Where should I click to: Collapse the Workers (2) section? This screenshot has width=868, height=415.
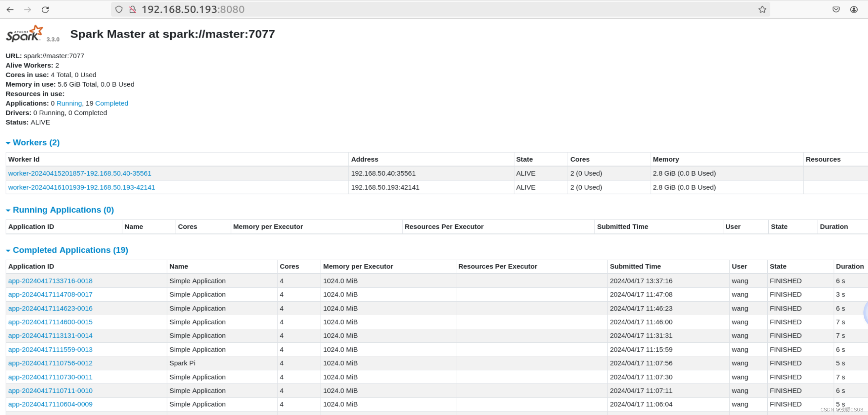[33, 143]
